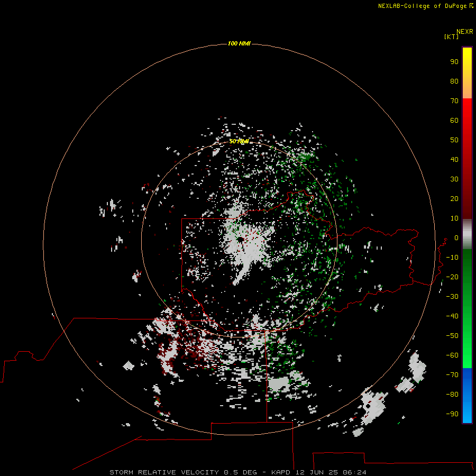Image resolution: width=476 pixels, height=476 pixels.
Task: Click the 60 knot label on scale
Action: (x=454, y=120)
